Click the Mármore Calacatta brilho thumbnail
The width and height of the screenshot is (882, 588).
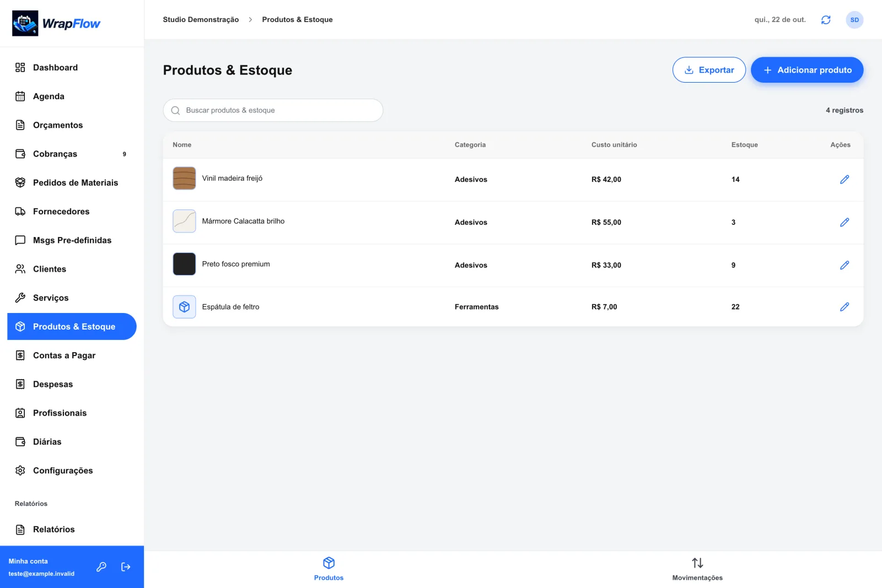pos(184,222)
